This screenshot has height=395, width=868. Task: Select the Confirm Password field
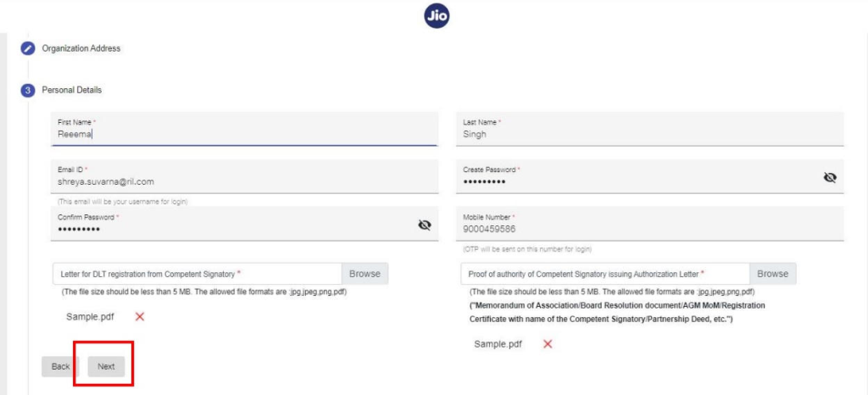(244, 224)
